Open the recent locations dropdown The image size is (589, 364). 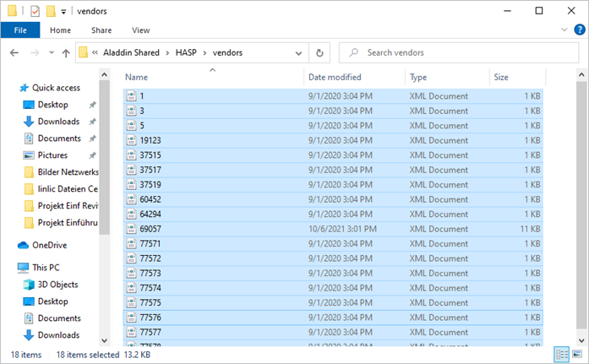(52, 53)
